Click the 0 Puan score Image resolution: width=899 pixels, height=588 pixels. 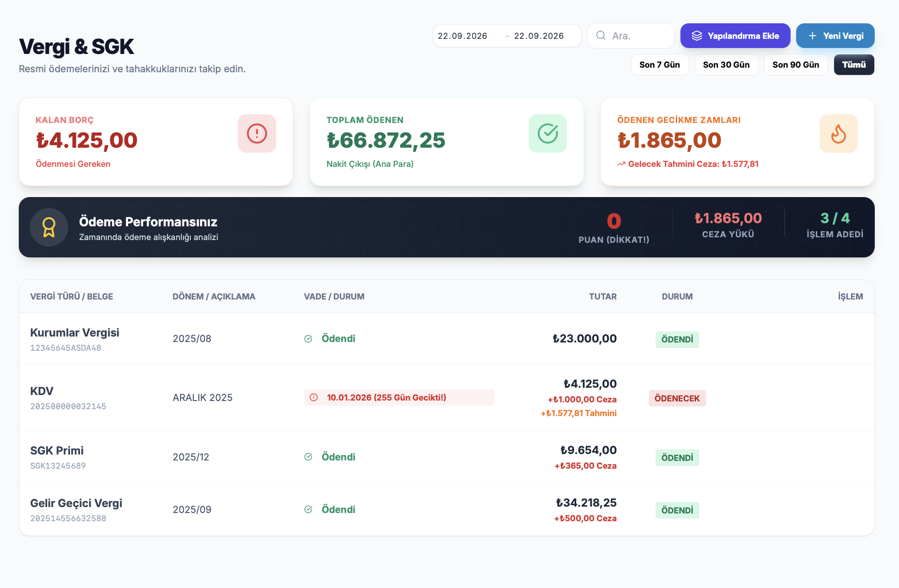point(614,228)
